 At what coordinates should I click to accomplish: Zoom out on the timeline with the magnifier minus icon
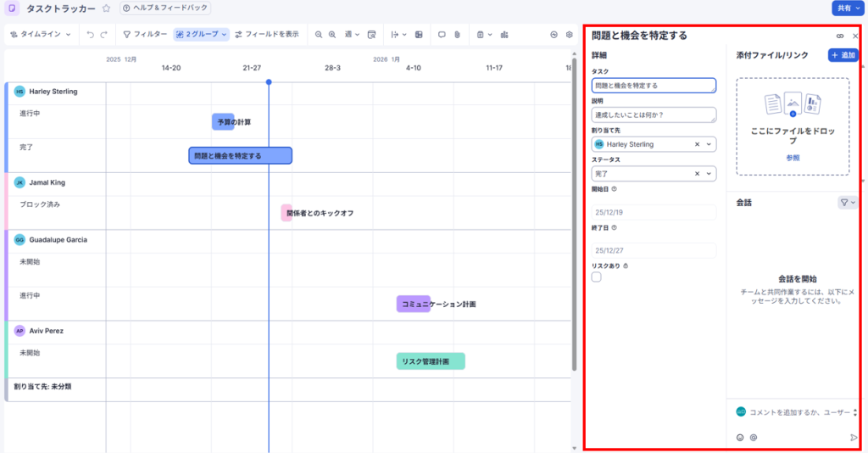pos(319,35)
